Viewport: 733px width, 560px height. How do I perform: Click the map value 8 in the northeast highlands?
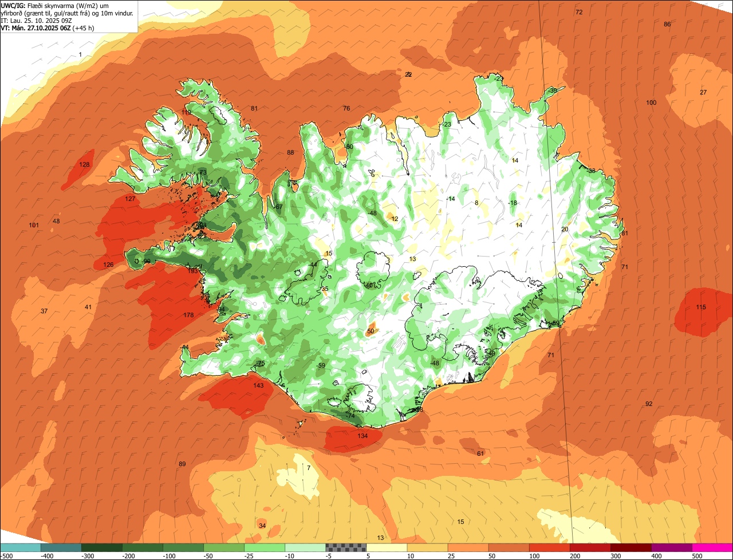[476, 203]
